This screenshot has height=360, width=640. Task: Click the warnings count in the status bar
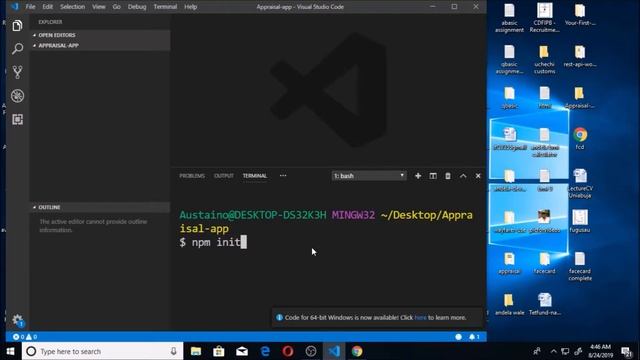[x=32, y=337]
